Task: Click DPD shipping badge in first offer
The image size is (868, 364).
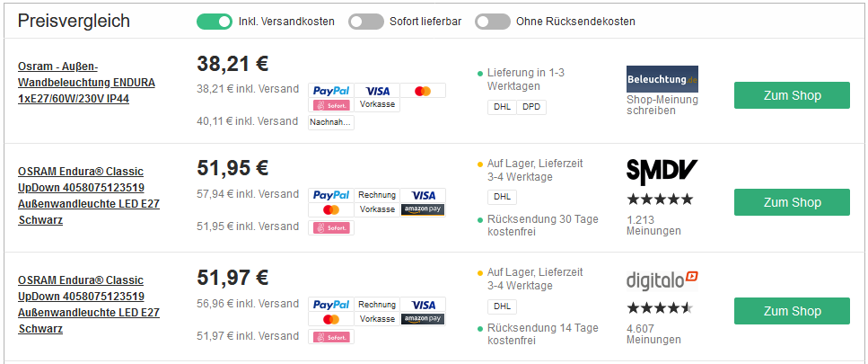Action: point(531,107)
